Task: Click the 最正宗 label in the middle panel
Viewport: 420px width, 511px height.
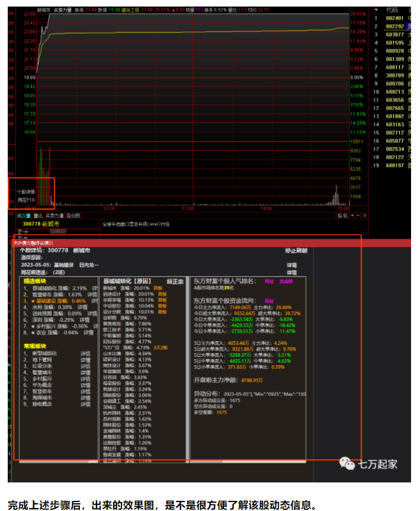Action: 175,282
